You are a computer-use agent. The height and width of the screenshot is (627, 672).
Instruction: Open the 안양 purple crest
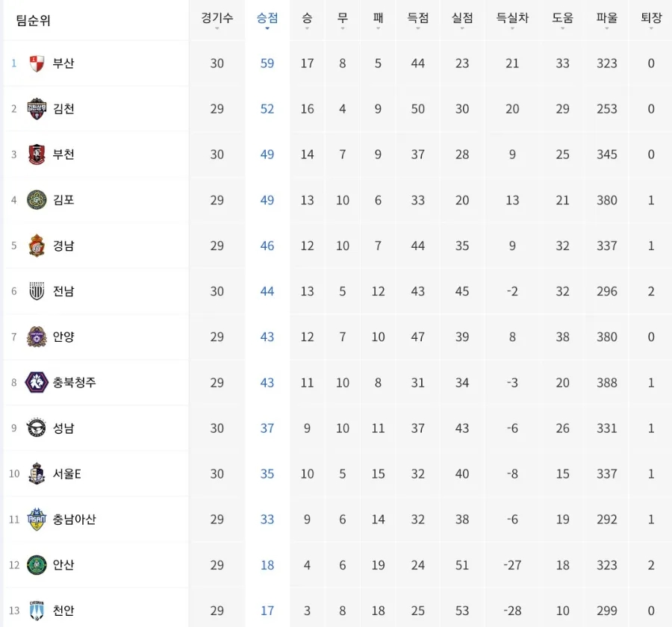point(37,337)
